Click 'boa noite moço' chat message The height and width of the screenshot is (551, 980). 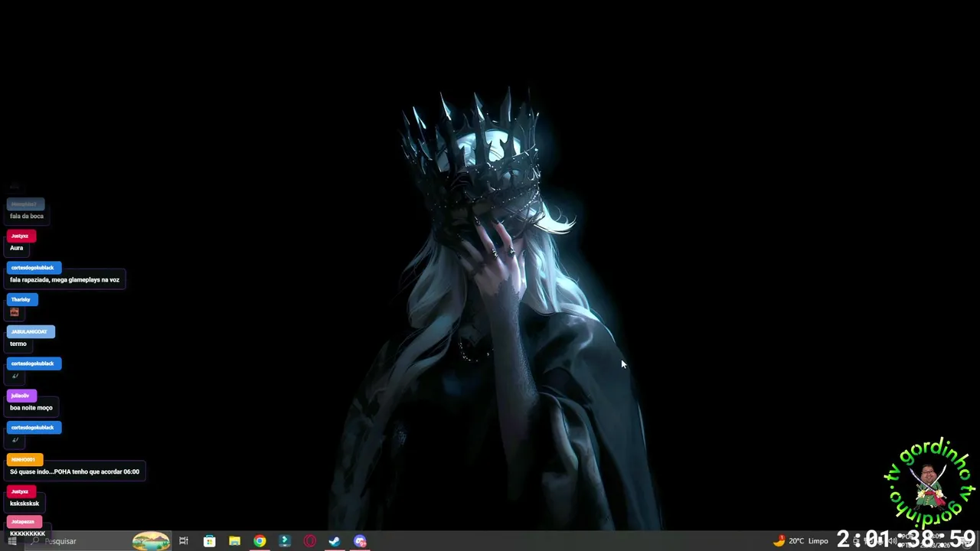[x=31, y=408]
